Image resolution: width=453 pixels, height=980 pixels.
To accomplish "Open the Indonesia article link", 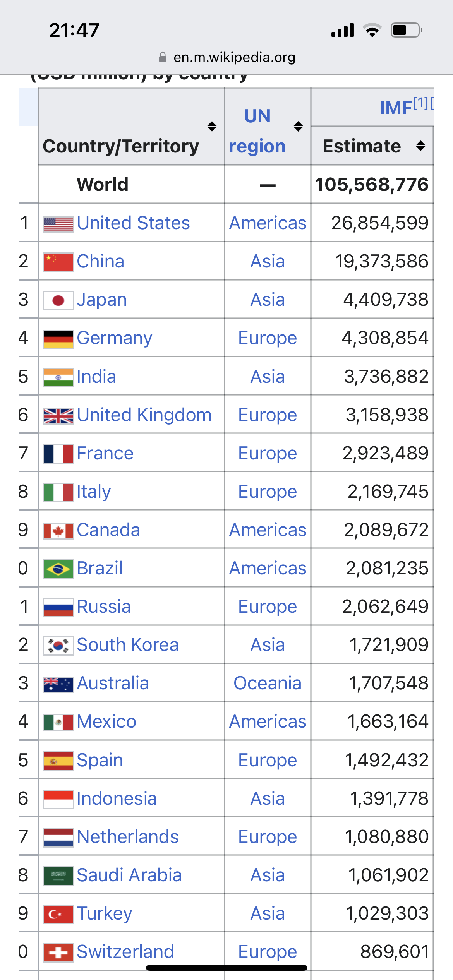I will (117, 798).
